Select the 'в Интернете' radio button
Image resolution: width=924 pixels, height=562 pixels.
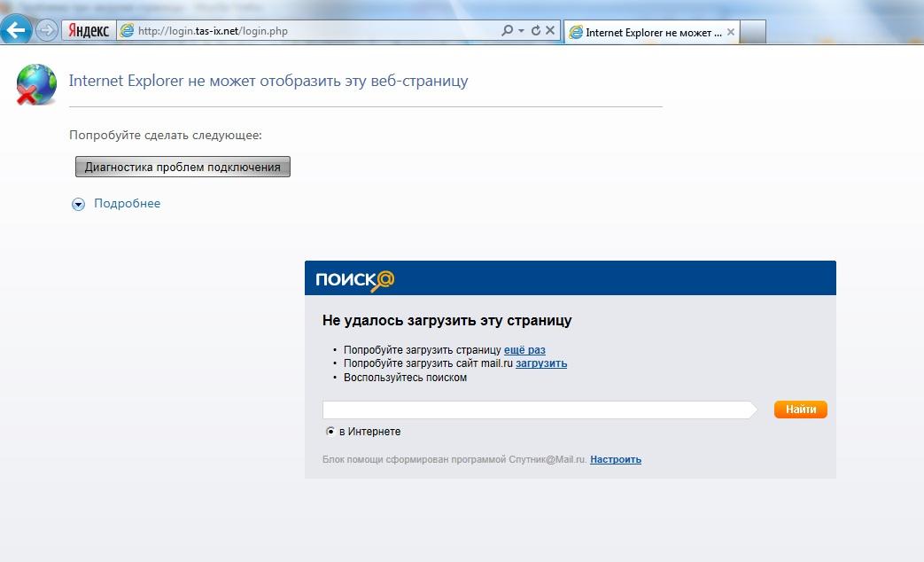coord(330,432)
